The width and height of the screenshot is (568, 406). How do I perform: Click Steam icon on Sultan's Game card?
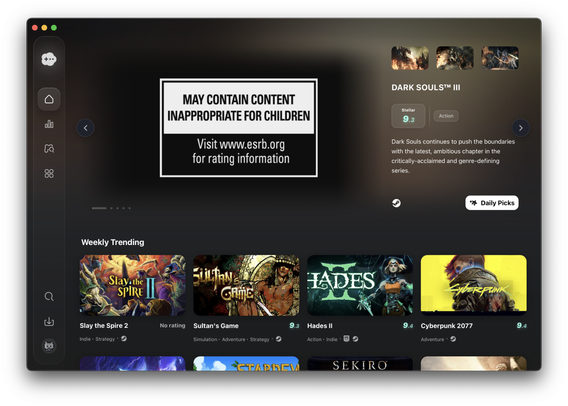[x=279, y=339]
